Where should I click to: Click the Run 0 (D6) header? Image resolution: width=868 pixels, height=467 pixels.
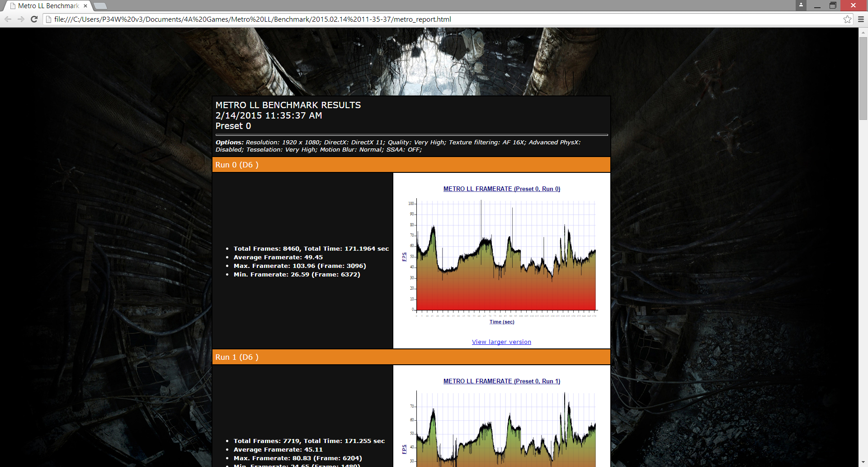coord(411,165)
